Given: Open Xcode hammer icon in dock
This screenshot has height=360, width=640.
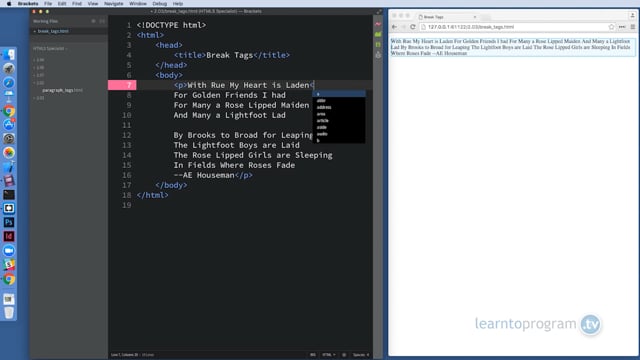Looking at the screenshot, I should pyautogui.click(x=9, y=167).
